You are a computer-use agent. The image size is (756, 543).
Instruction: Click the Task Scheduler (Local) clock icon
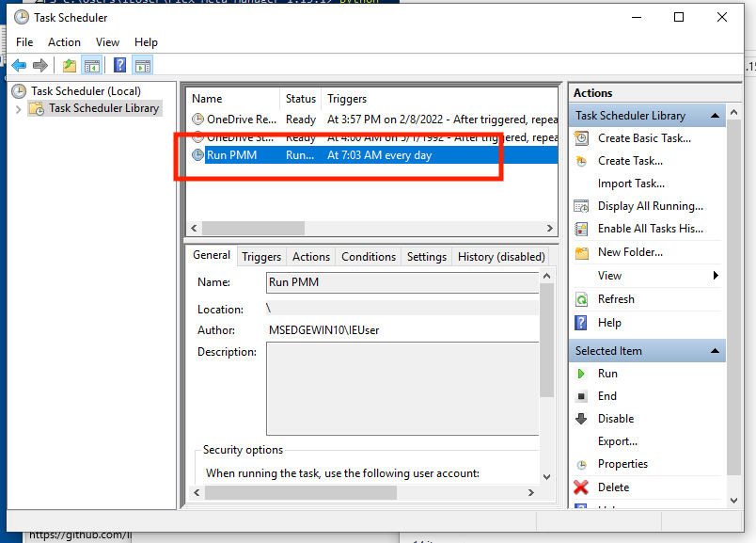(x=19, y=91)
